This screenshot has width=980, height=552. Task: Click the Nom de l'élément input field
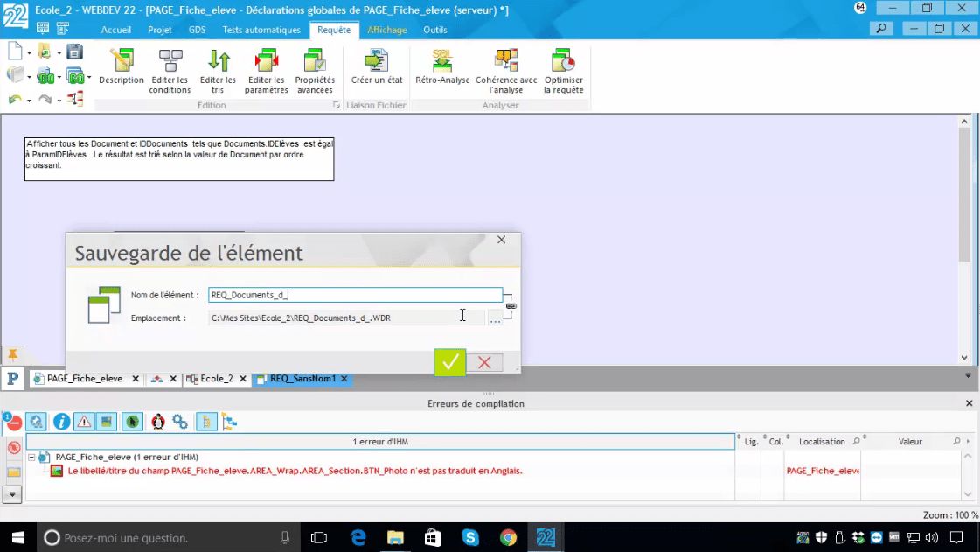tap(355, 295)
